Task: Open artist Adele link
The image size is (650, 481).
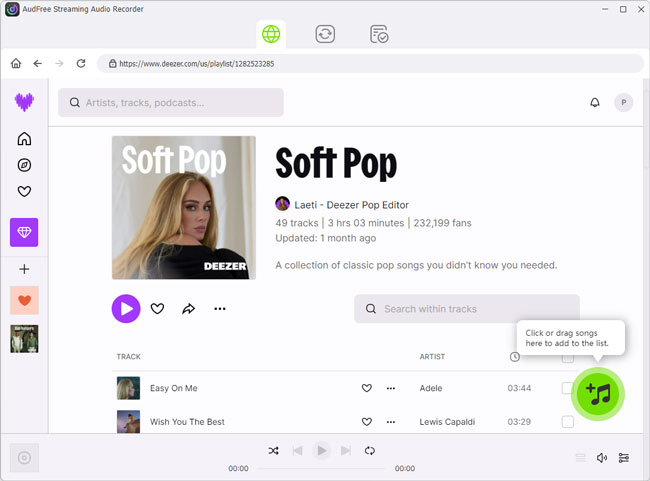Action: click(431, 388)
